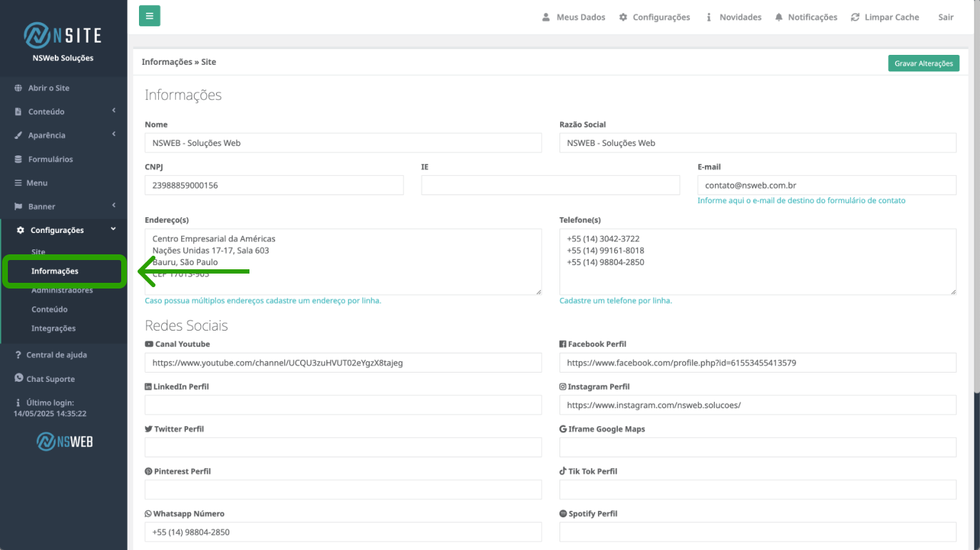The height and width of the screenshot is (550, 980).
Task: Click the list icon beside Menu
Action: (x=19, y=183)
